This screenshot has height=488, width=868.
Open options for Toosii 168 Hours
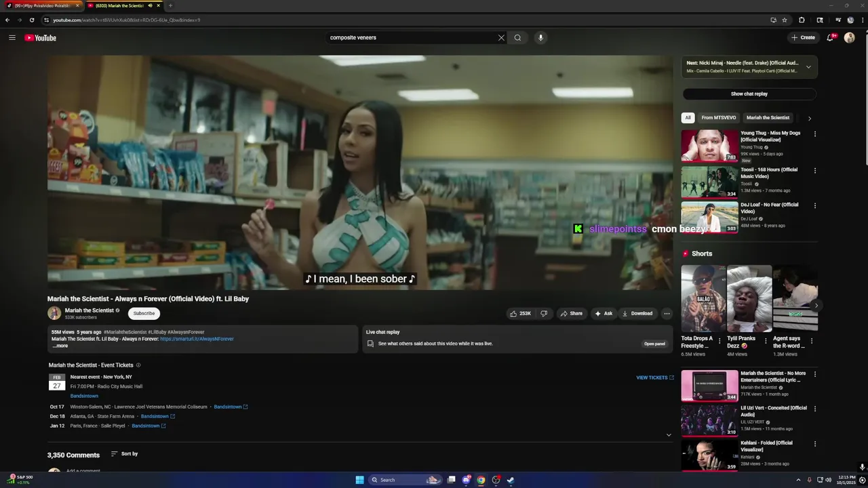(815, 171)
